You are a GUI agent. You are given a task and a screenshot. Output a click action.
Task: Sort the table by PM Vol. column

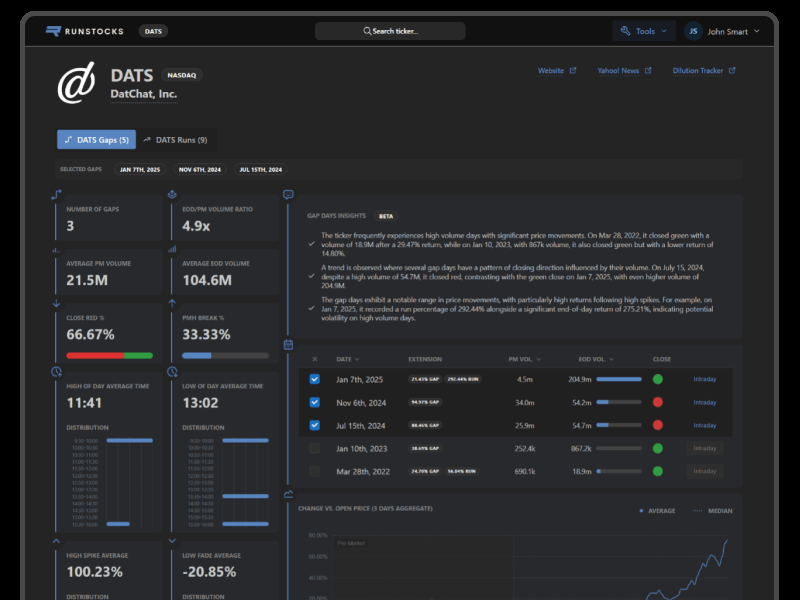[x=524, y=359]
